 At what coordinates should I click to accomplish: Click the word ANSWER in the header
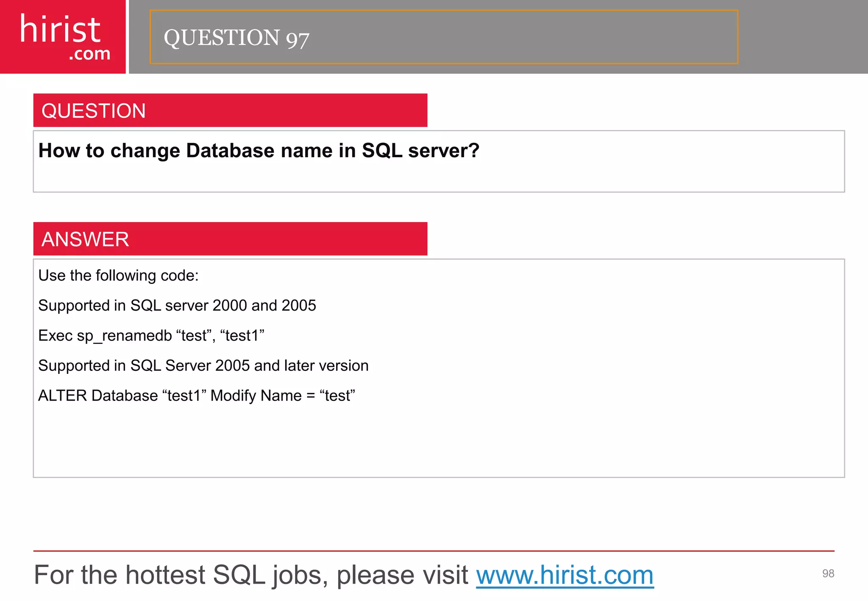pyautogui.click(x=85, y=239)
